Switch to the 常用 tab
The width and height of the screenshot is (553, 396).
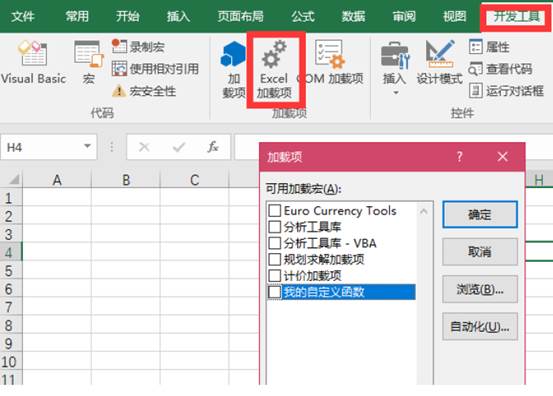(77, 16)
